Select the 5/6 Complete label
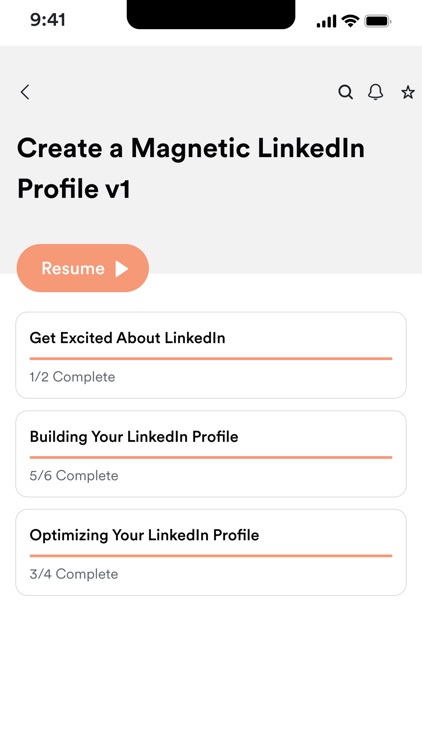The image size is (422, 750). coord(74,475)
